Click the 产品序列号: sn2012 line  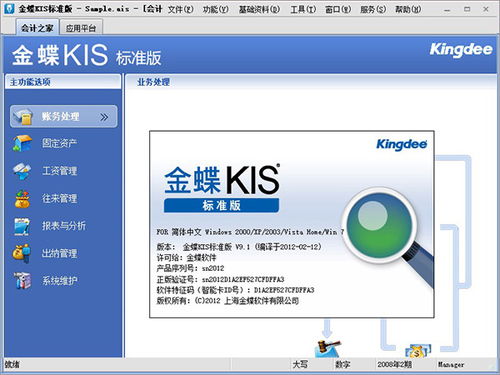point(190,268)
